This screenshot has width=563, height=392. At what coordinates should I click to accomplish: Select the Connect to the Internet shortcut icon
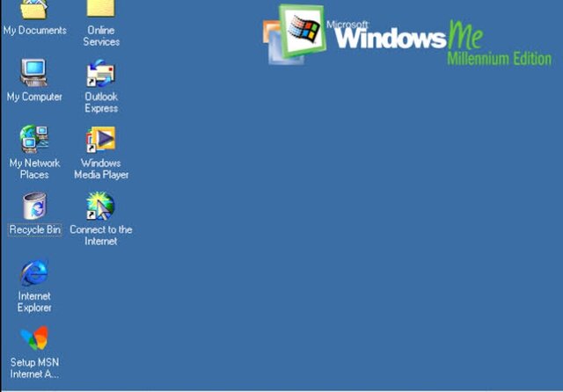coord(100,206)
